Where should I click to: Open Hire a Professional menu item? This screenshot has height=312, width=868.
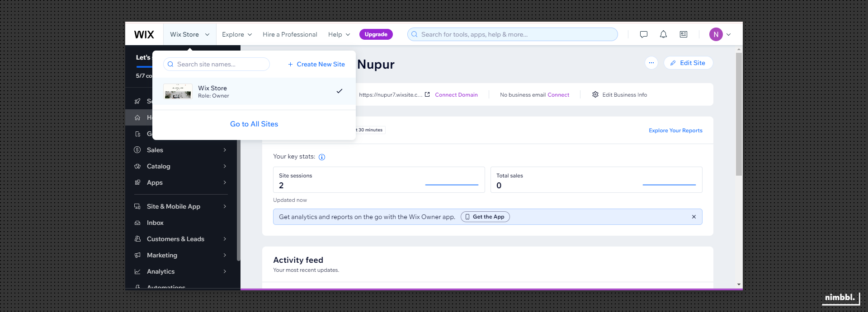pos(290,34)
